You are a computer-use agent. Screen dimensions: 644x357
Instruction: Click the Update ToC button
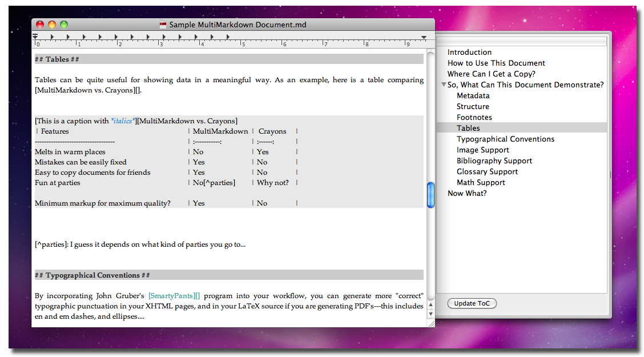tap(472, 303)
